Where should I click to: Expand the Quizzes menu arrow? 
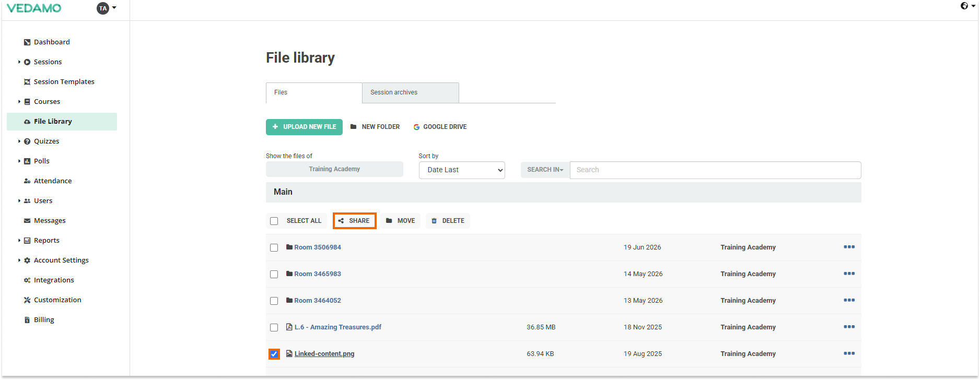point(19,141)
